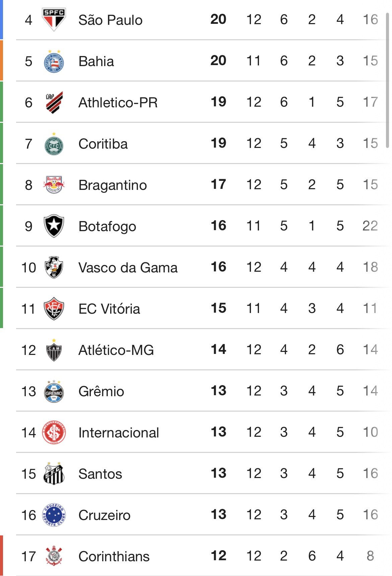
Task: Click the Vasco da Gama crest
Action: pyautogui.click(x=54, y=267)
